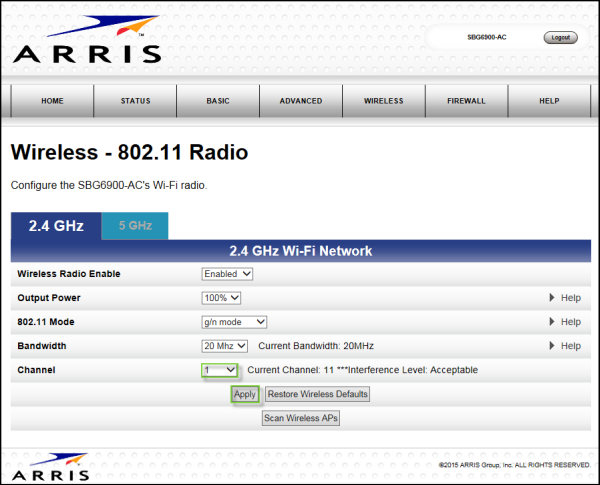Click the Scan Wireless APs button
Image resolution: width=600 pixels, height=485 pixels.
[x=300, y=418]
